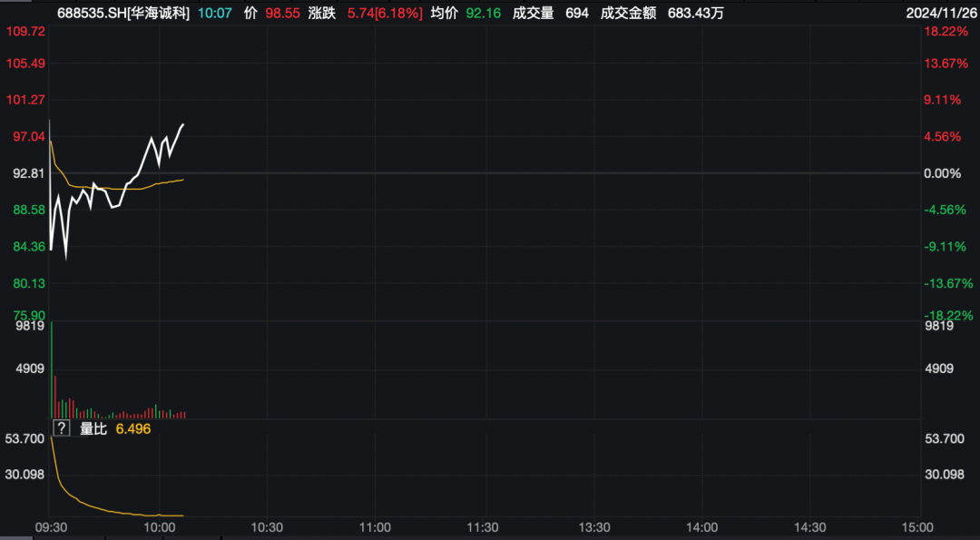Click the 30.098 label on right axis
The height and width of the screenshot is (540, 980).
point(945,475)
